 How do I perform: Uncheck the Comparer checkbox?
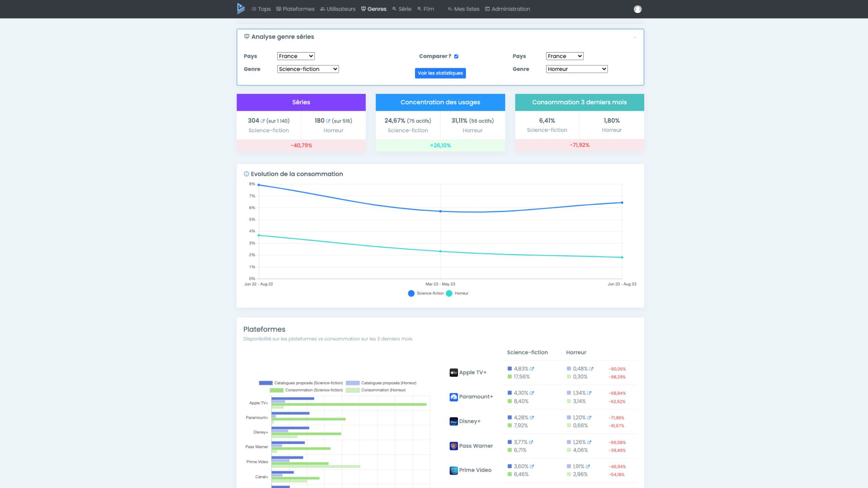(456, 56)
